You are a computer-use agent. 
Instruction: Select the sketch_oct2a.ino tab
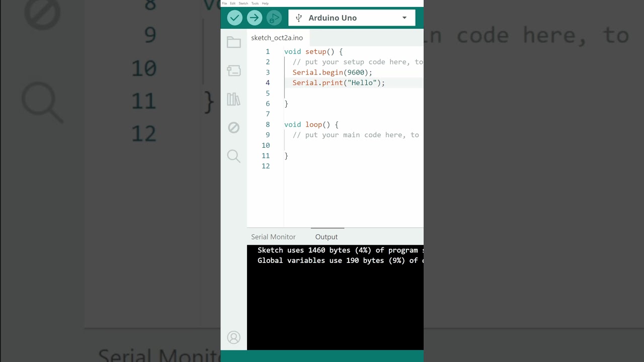coord(277,38)
